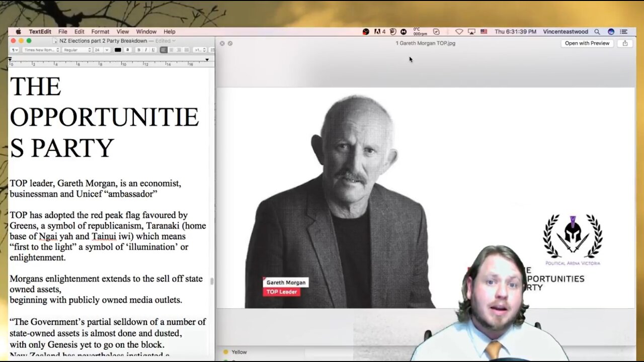
Task: Click the Share icon in Quick Look
Action: (x=625, y=43)
